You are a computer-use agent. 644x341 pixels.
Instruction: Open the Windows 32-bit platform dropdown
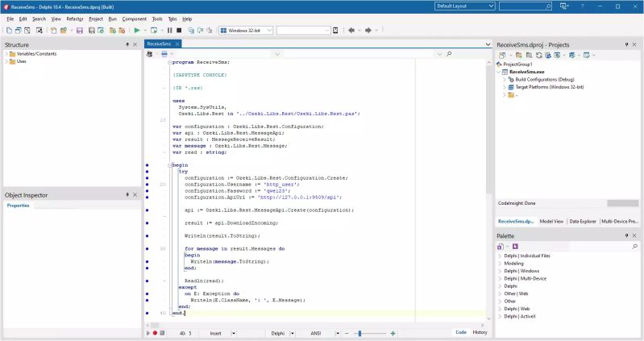269,31
